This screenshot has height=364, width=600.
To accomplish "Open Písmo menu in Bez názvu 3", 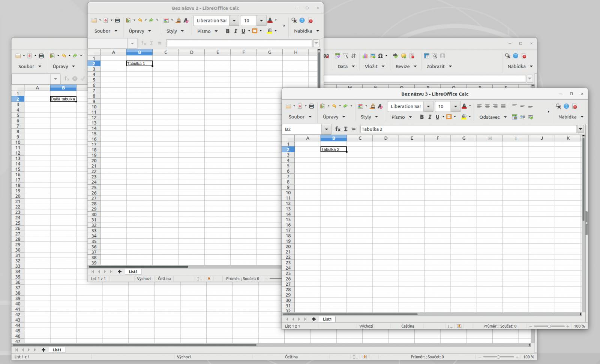I will (402, 117).
